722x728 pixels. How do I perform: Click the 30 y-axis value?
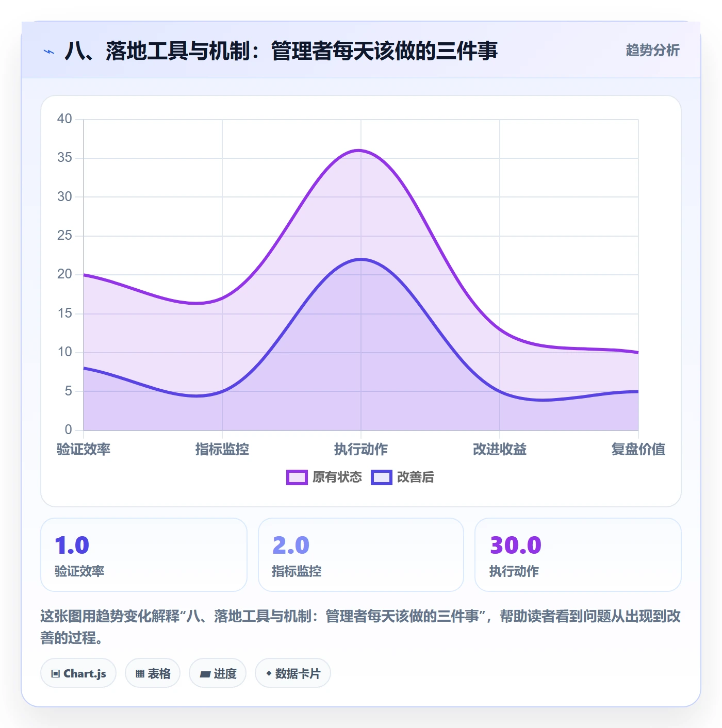[x=64, y=197]
